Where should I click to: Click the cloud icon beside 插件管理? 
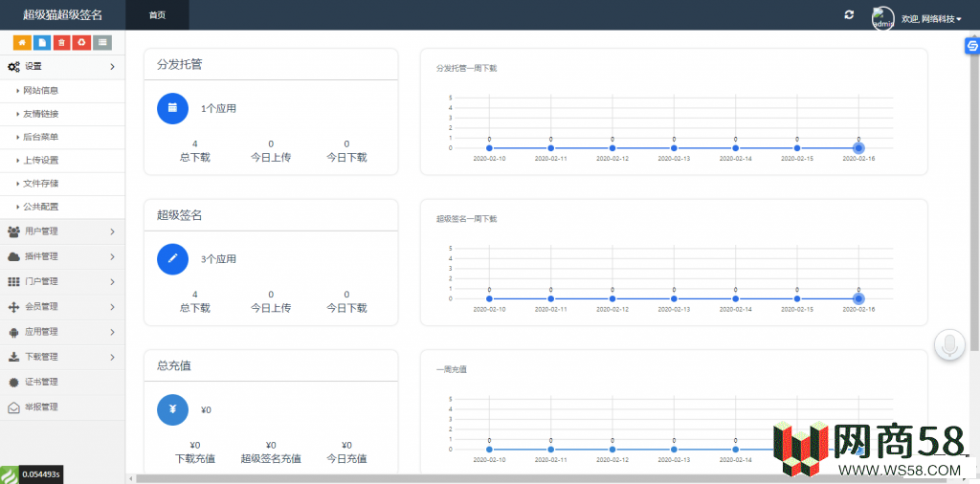(13, 256)
